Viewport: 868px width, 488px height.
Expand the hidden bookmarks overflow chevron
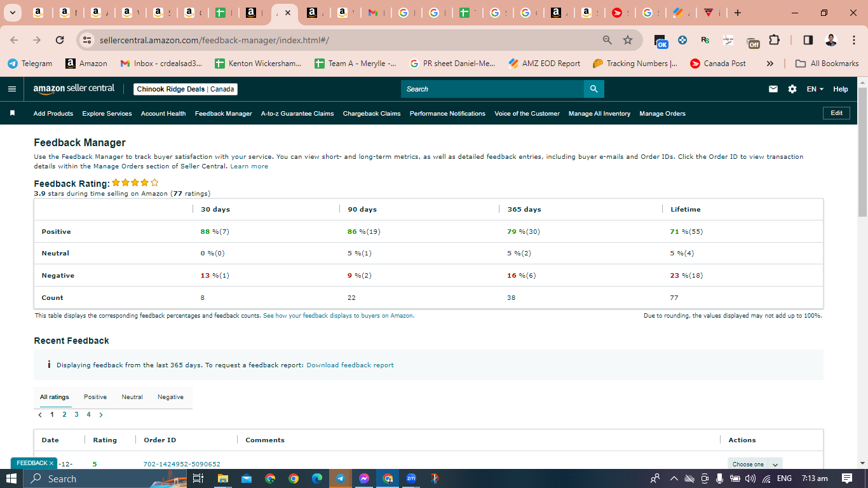click(x=770, y=64)
